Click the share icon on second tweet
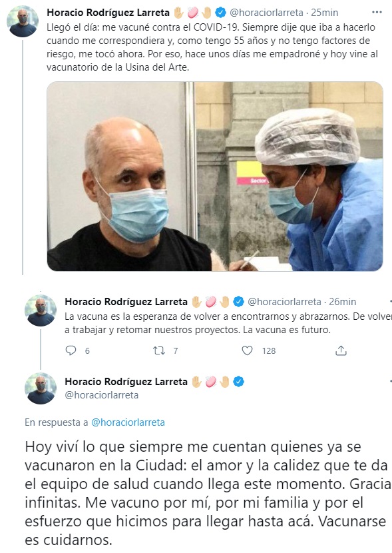Image resolution: width=392 pixels, height=553 pixels. (341, 350)
